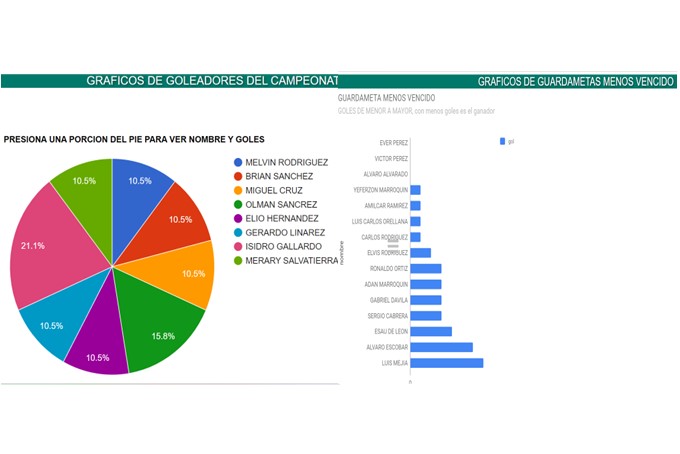Viewport: 680px width, 454px height.
Task: Click the MELVIN RODRIGUEZ blue legend dot
Action: 237,162
